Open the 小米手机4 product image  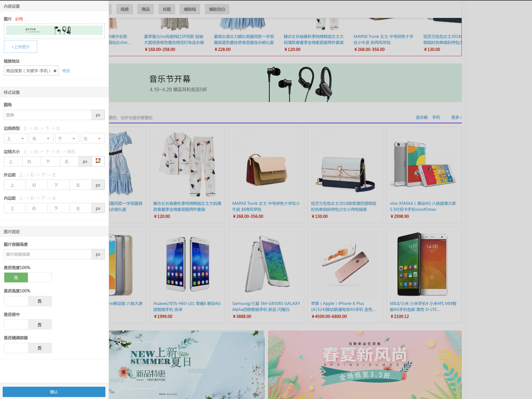pos(424,264)
